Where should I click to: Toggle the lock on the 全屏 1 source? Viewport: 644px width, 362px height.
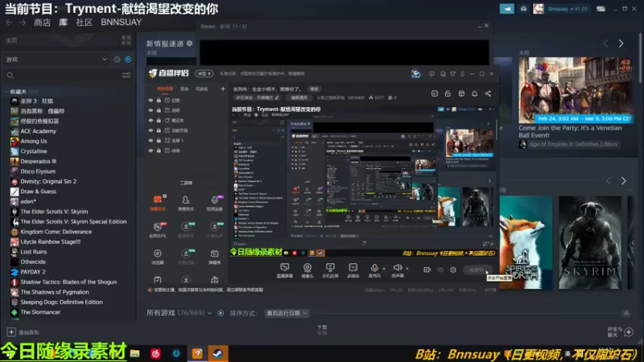click(159, 140)
